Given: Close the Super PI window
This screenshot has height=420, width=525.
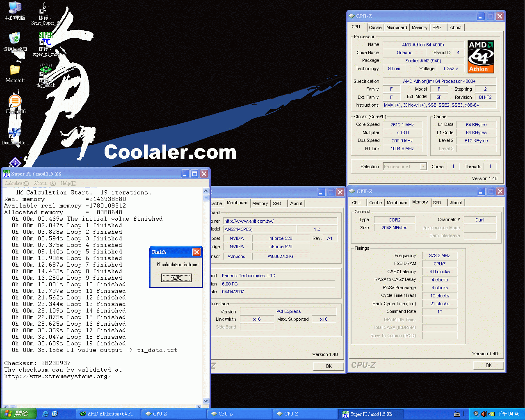Looking at the screenshot, I should (x=204, y=173).
